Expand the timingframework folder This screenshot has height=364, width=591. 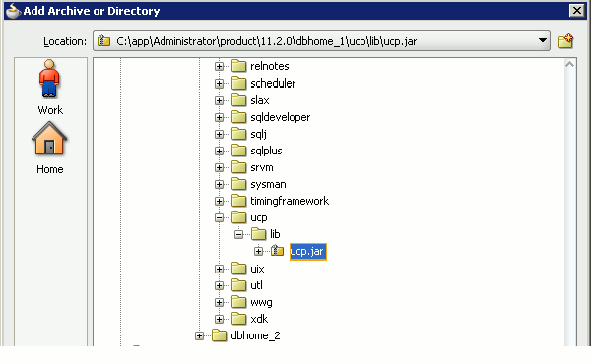(x=219, y=202)
